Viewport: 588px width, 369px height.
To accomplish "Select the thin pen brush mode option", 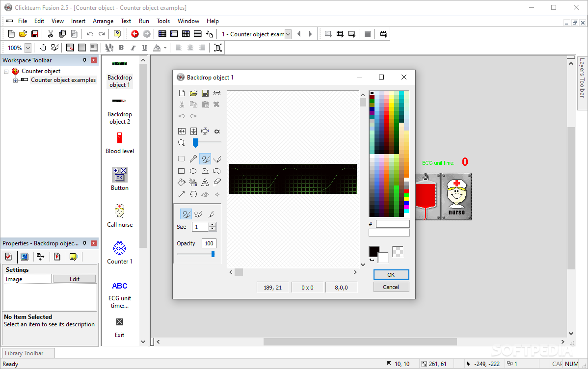I will tap(211, 214).
